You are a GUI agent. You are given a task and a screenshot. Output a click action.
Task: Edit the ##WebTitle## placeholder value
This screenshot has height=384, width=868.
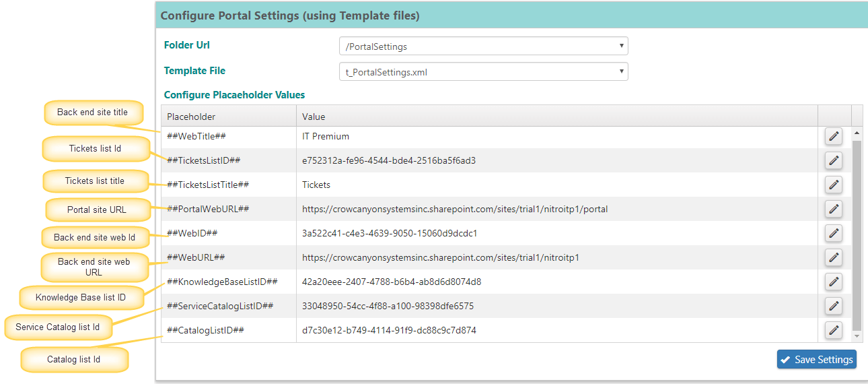pyautogui.click(x=834, y=136)
